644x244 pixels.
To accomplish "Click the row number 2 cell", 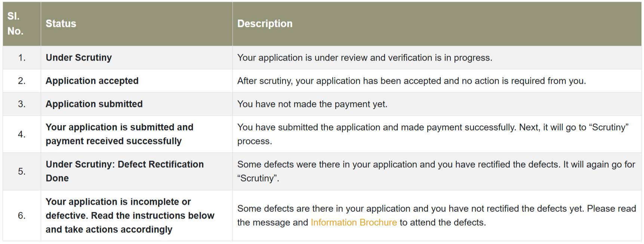I will pos(22,81).
